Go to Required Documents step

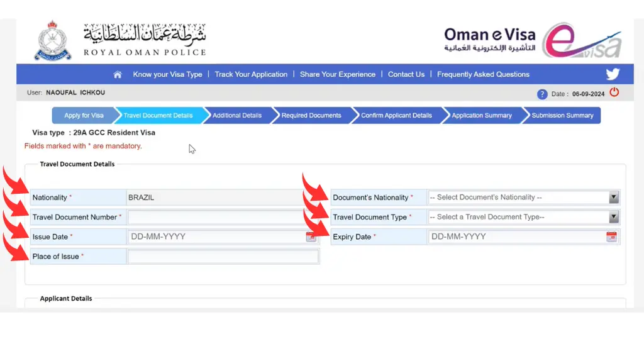pyautogui.click(x=311, y=116)
